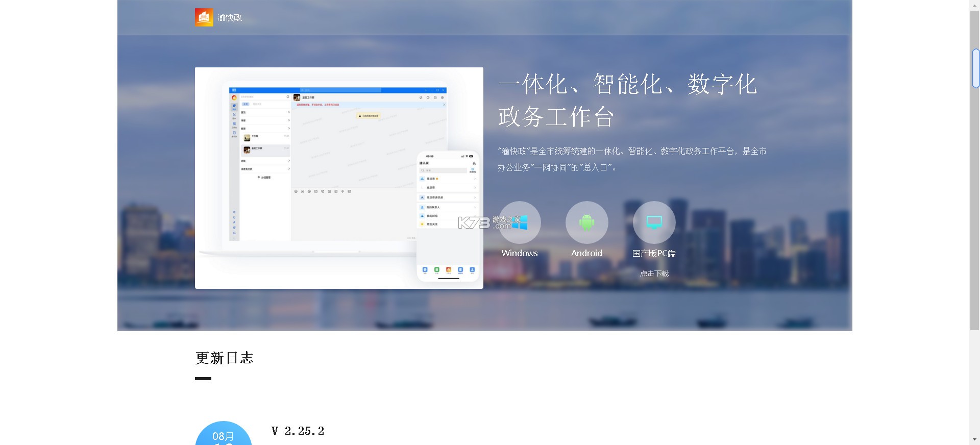Click version V 2.25.2 entry
This screenshot has height=445, width=980.
click(298, 431)
